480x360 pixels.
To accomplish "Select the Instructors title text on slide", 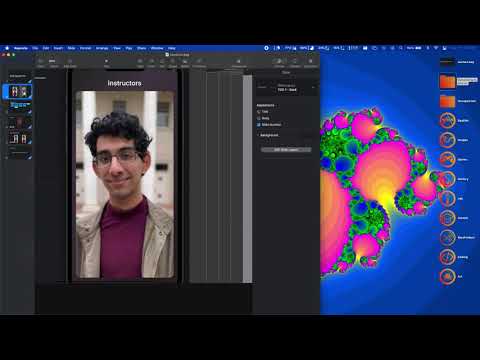I will 124,83.
